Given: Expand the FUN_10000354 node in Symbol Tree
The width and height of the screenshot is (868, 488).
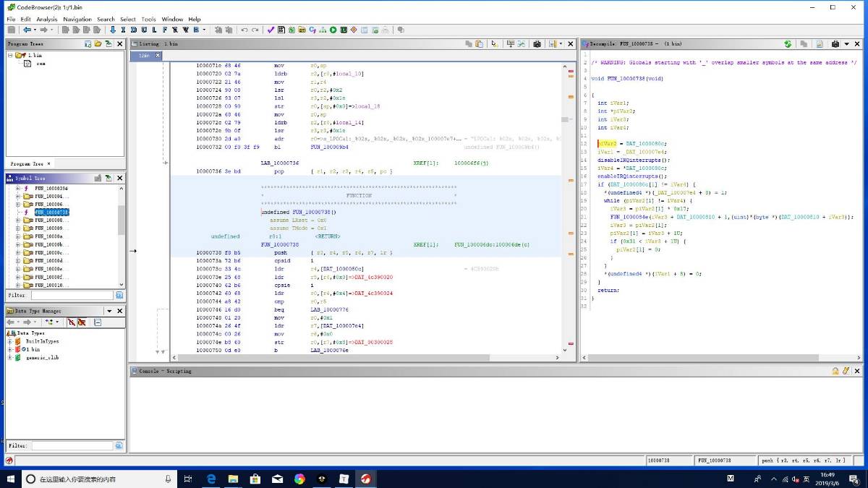Looking at the screenshot, I should (17, 188).
